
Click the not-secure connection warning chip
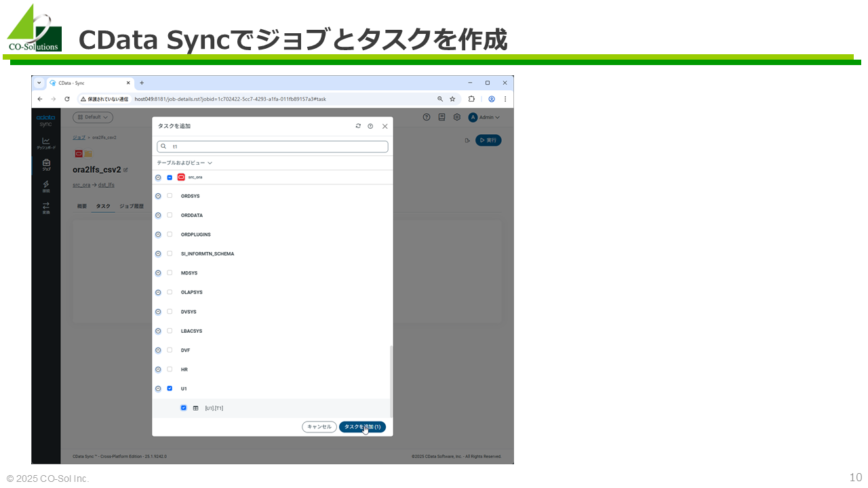click(104, 99)
